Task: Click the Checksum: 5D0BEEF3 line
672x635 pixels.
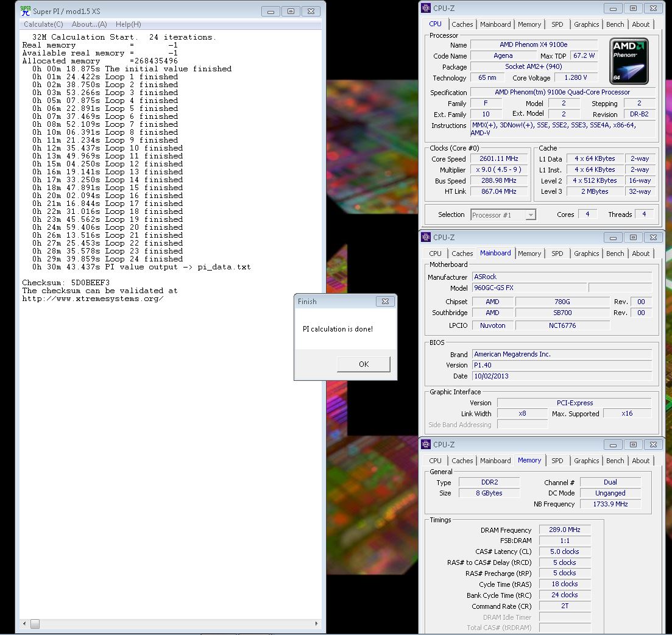Action: click(66, 283)
